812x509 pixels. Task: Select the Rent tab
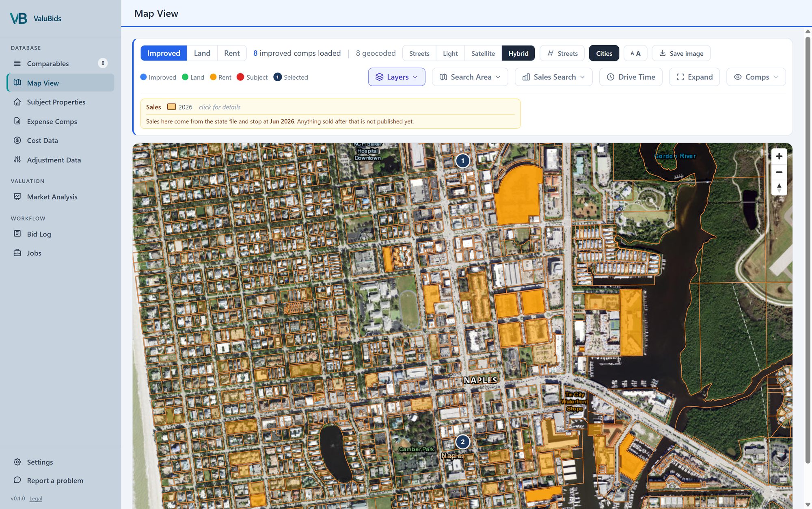(x=232, y=53)
